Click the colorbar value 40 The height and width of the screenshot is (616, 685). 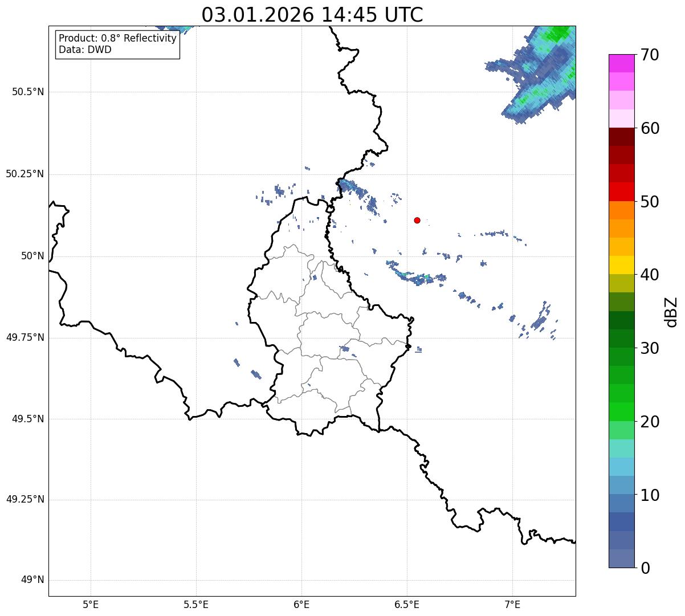[649, 275]
